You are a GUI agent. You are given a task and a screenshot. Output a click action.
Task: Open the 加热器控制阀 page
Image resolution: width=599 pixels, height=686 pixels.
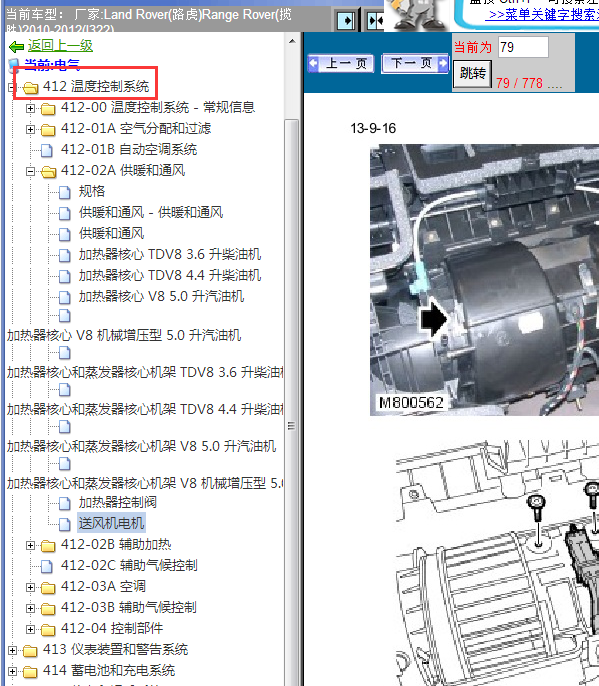tap(118, 502)
